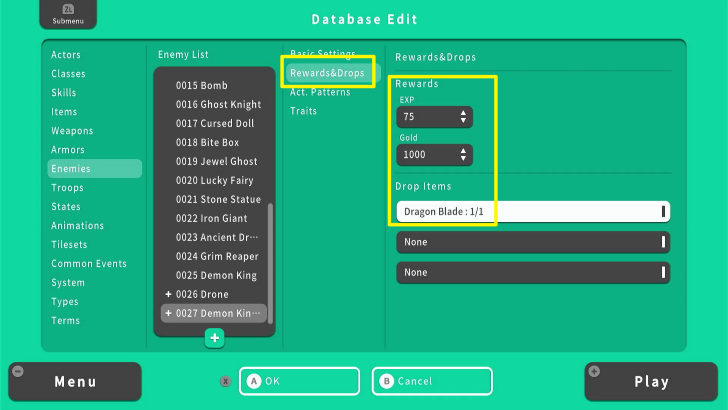Open the third drop item None selector
The image size is (728, 410).
(533, 273)
